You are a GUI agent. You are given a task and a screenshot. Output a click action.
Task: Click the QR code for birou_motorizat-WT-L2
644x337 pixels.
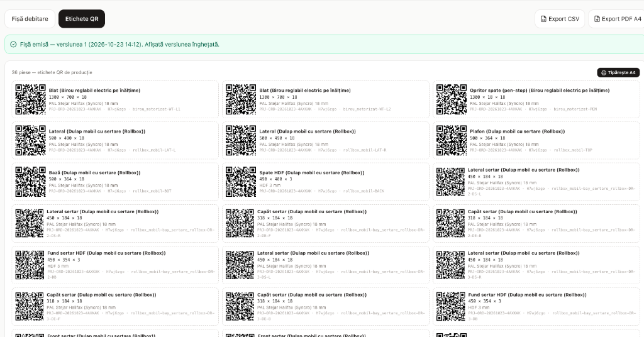pyautogui.click(x=241, y=99)
